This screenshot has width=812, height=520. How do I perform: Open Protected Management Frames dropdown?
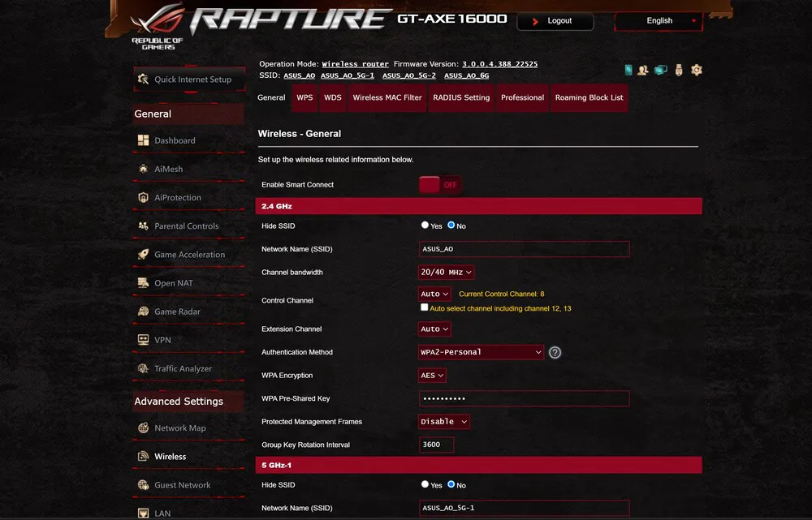[x=444, y=422]
